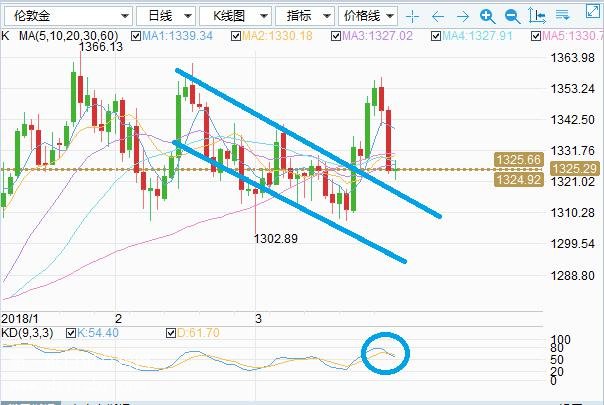Image resolution: width=604 pixels, height=405 pixels.
Task: Open the 指标 indicators menu
Action: tap(305, 16)
